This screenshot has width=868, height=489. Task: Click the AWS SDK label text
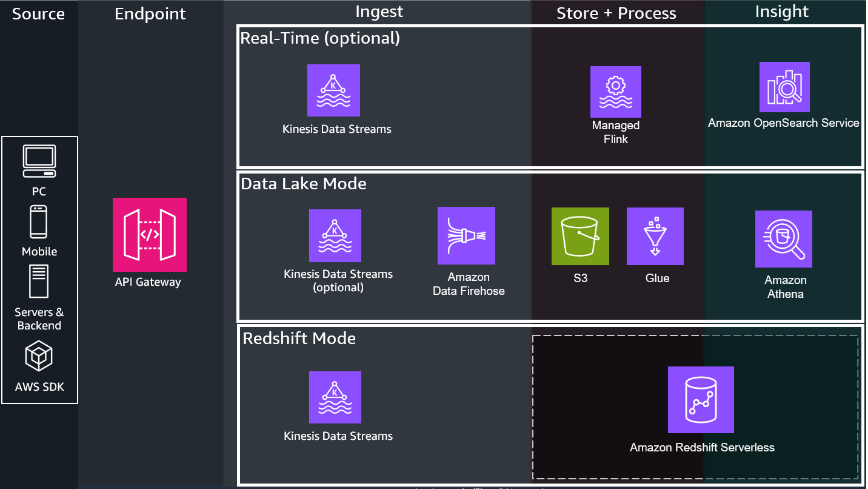[39, 386]
